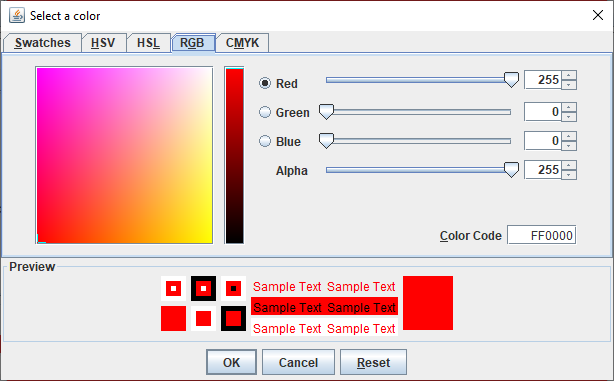Click the Java icon in title bar
The width and height of the screenshot is (614, 381).
[17, 16]
